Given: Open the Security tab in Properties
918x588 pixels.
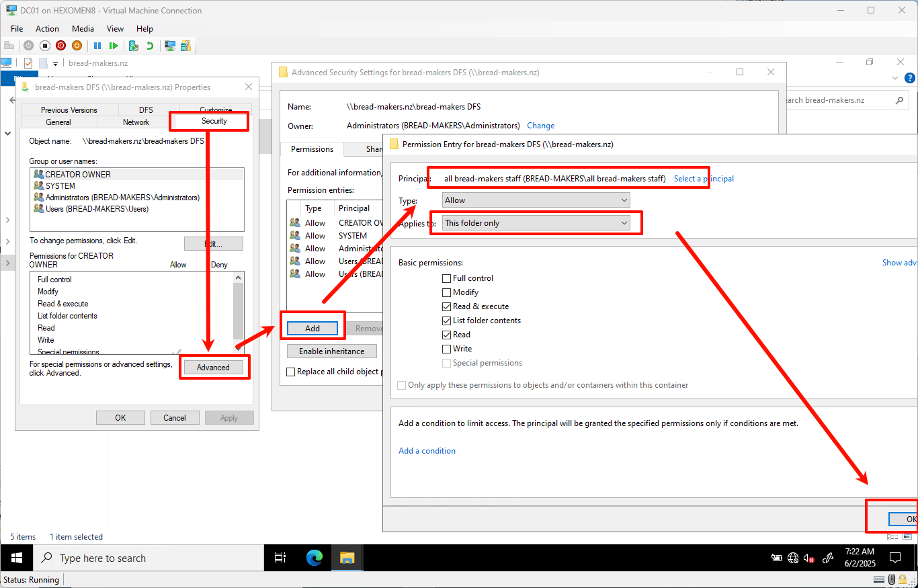Looking at the screenshot, I should pos(214,121).
